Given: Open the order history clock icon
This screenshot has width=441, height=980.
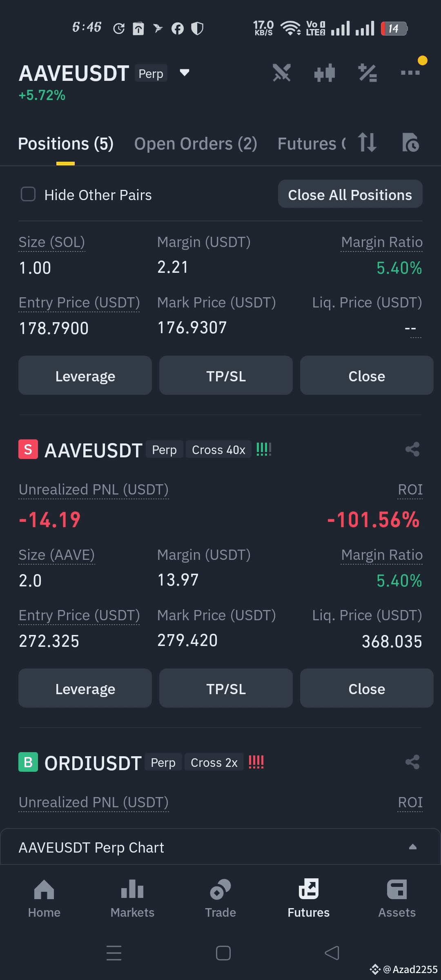Looking at the screenshot, I should click(410, 143).
